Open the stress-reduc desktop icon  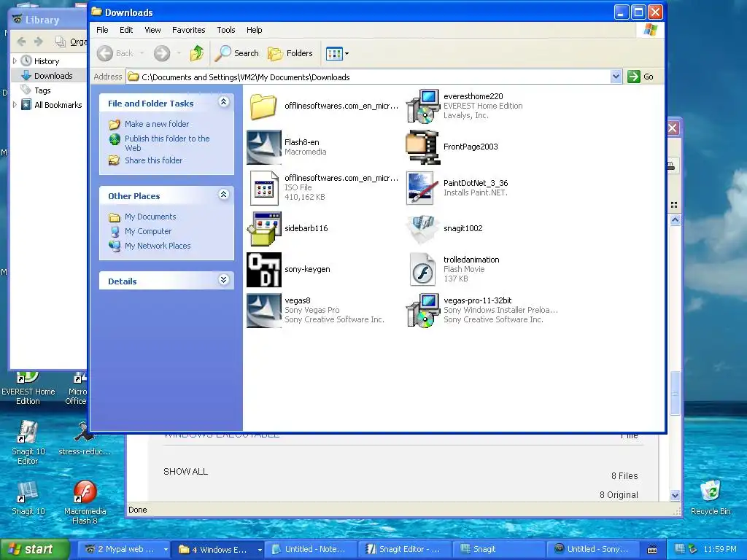click(x=85, y=439)
